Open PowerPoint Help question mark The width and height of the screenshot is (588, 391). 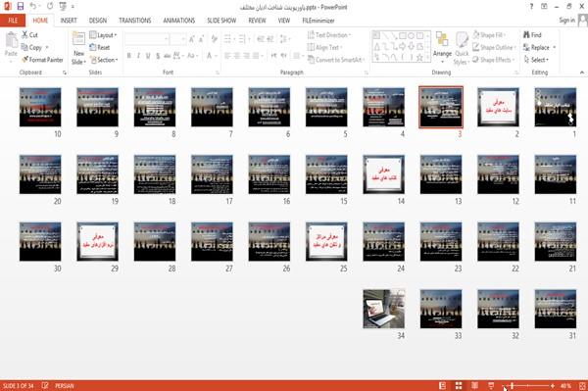coord(531,7)
